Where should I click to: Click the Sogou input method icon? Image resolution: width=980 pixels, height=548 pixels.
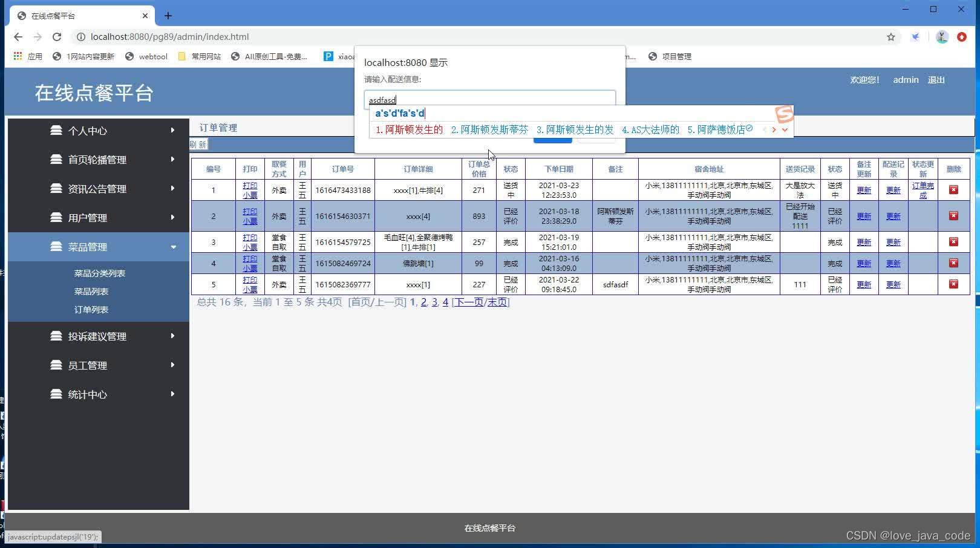coord(783,114)
